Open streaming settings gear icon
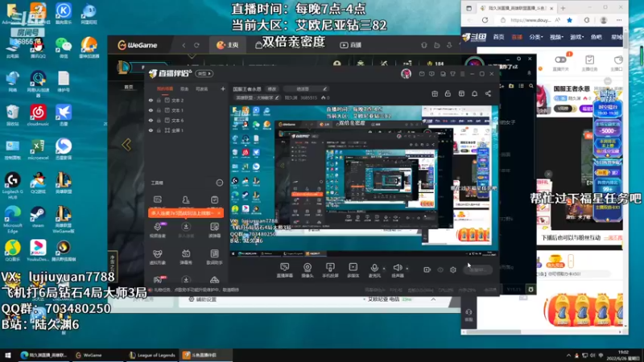Image resolution: width=644 pixels, height=362 pixels. pos(453,269)
